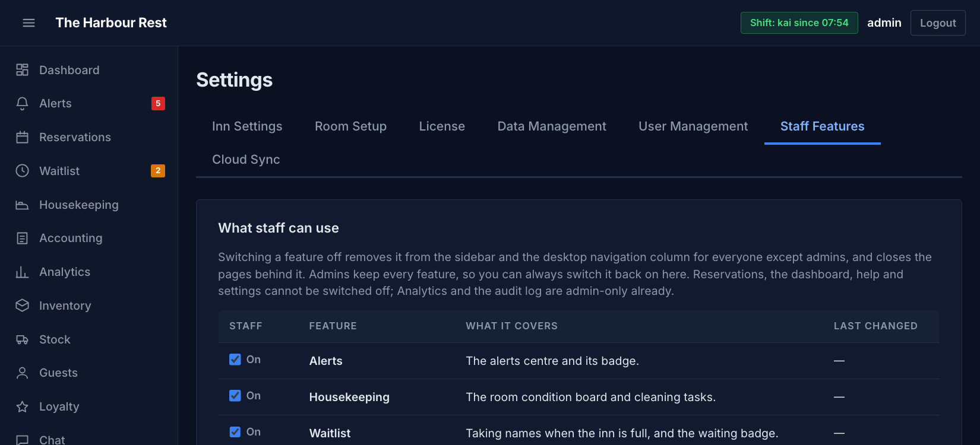980x445 pixels.
Task: Click the admin username label
Action: tap(884, 23)
